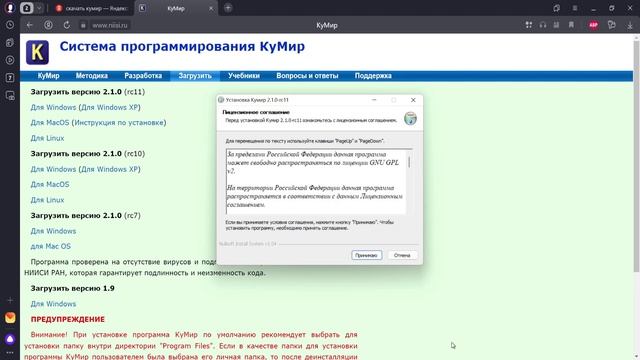The height and width of the screenshot is (360, 640).
Task: Click the КуМир K logo on the page
Action: (37, 52)
